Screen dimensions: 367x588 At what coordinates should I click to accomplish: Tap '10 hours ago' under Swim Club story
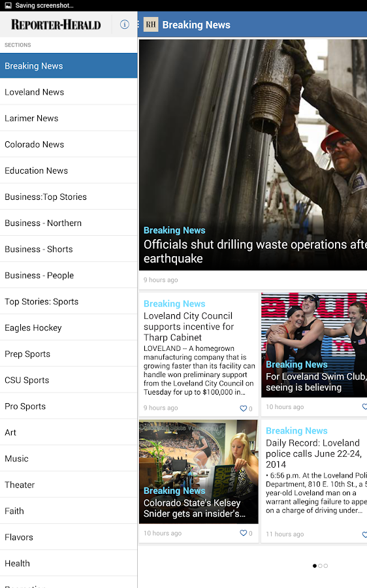(285, 407)
